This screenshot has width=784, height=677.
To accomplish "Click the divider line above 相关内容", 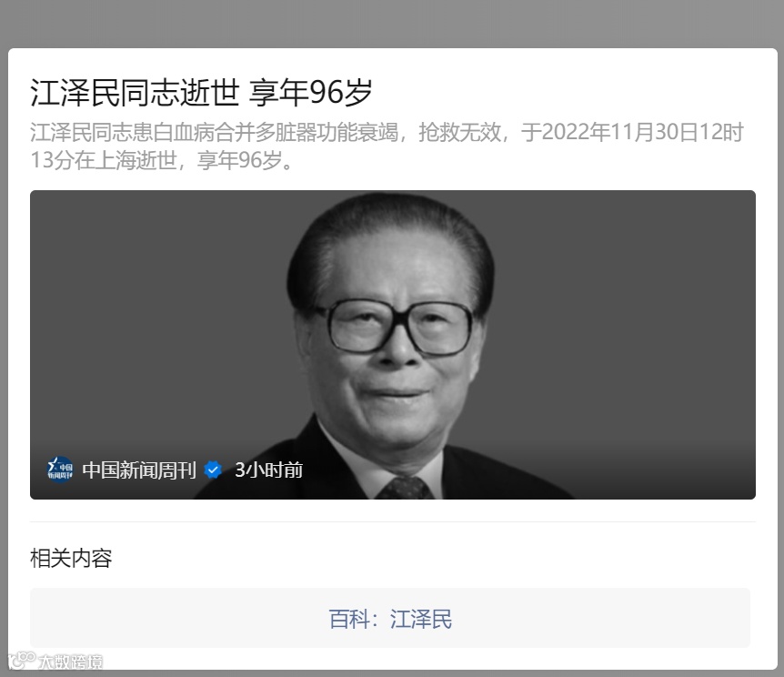I will (393, 521).
